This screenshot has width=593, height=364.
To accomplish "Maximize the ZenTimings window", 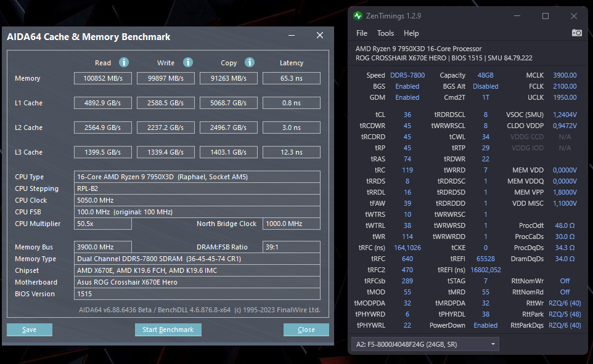I will pos(546,16).
